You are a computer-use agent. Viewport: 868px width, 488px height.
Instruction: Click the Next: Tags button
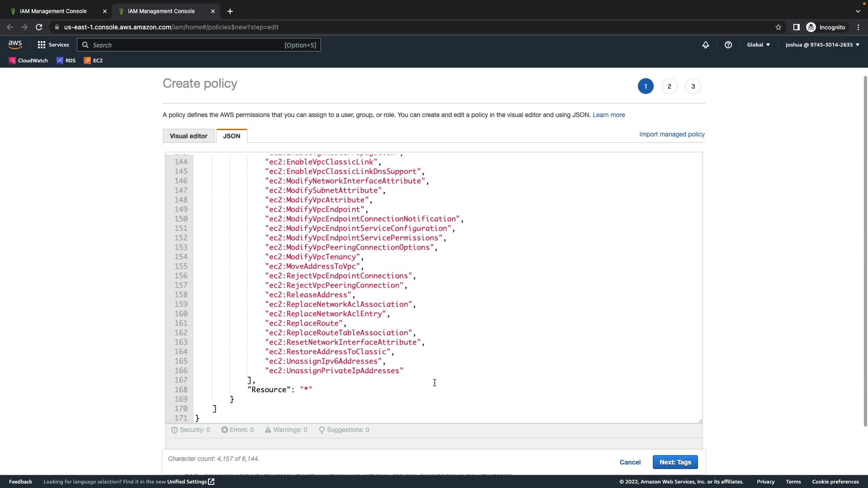point(675,462)
